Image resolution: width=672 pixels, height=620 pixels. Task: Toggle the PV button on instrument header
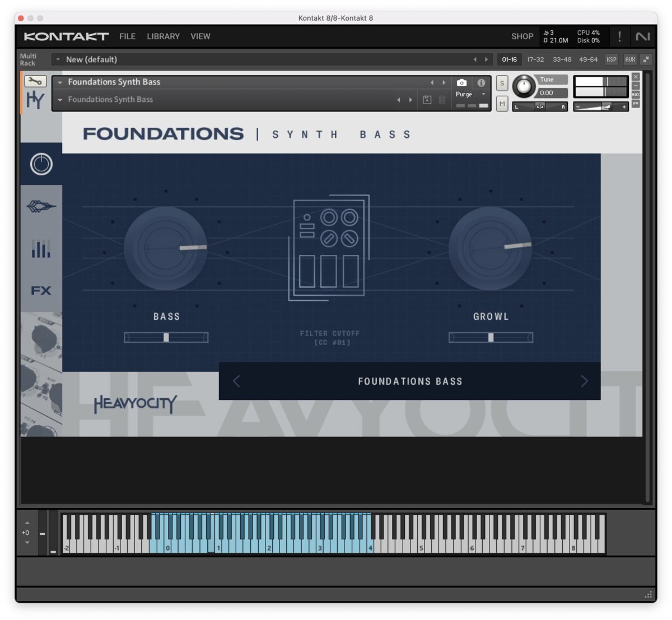636,104
